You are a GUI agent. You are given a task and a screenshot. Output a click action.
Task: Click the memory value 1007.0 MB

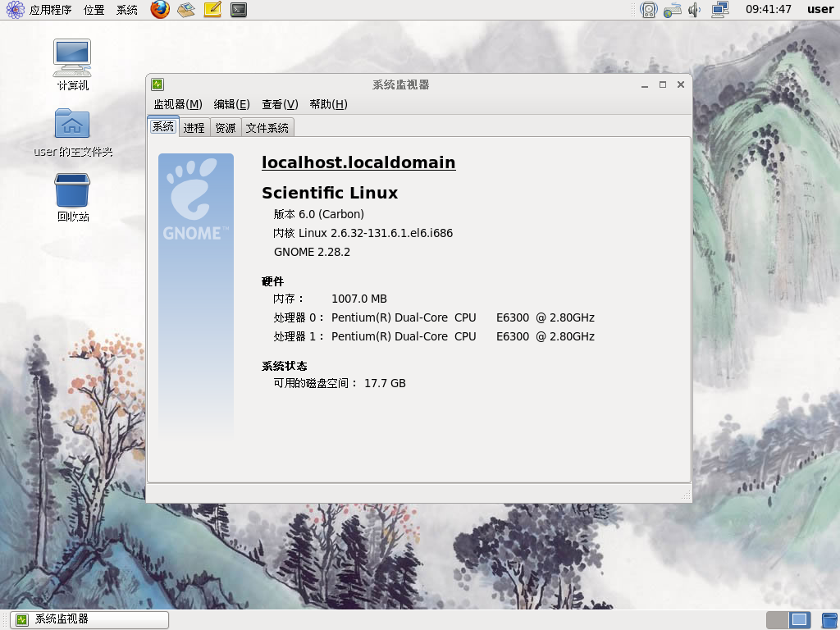tap(359, 299)
